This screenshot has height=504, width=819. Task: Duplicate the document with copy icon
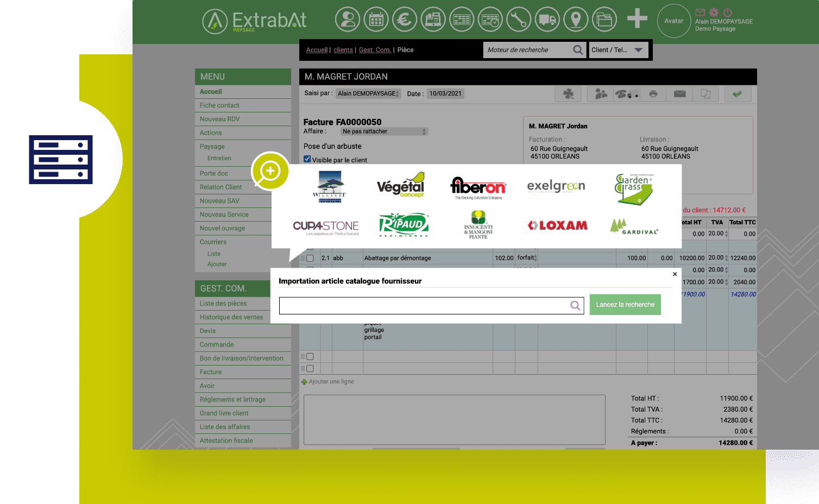pos(705,94)
